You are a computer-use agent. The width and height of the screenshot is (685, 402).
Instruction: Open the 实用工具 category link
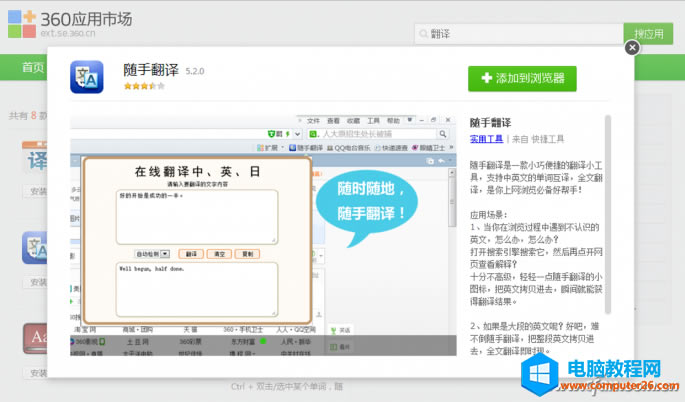click(487, 139)
